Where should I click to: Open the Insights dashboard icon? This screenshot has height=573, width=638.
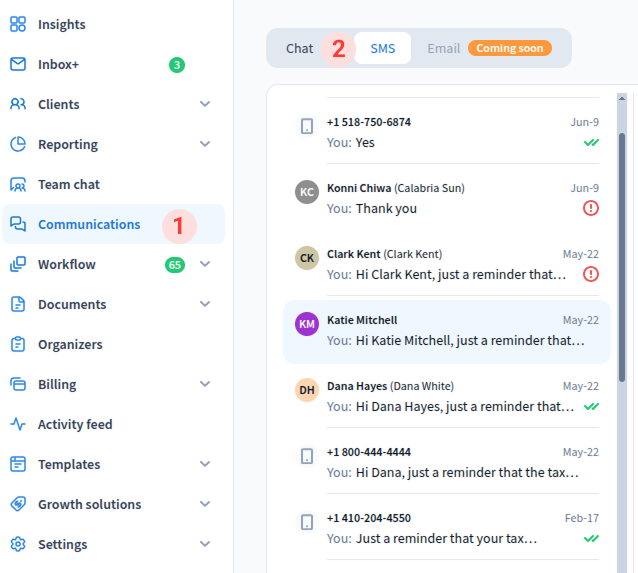point(18,24)
